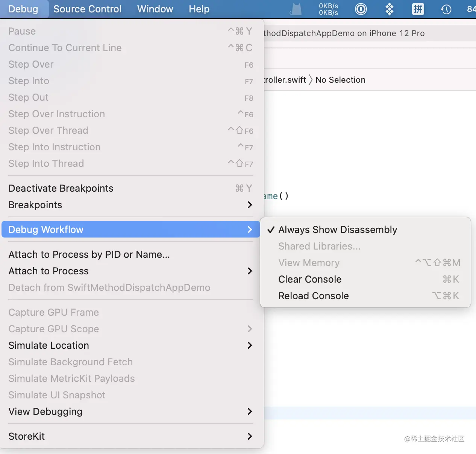The height and width of the screenshot is (454, 476).
Task: Click the Step Into menu item
Action: [x=131, y=81]
